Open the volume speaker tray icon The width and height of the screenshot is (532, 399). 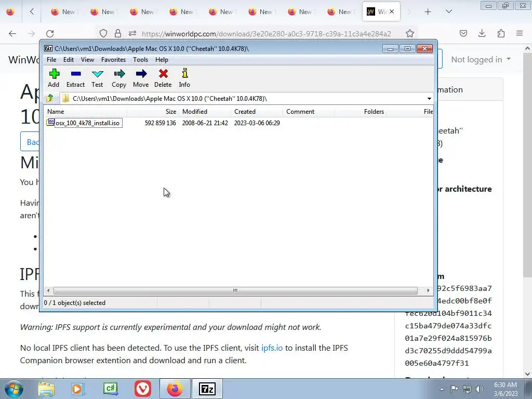click(x=480, y=389)
